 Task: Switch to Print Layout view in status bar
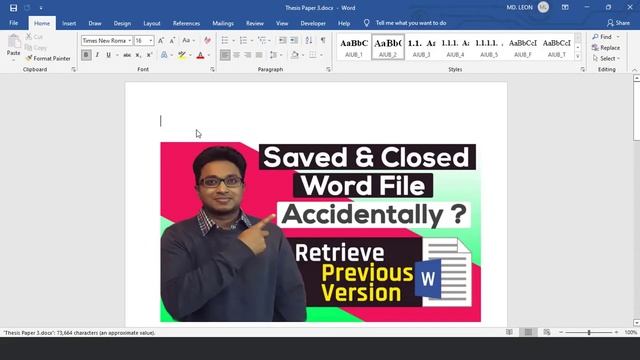[x=528, y=332]
